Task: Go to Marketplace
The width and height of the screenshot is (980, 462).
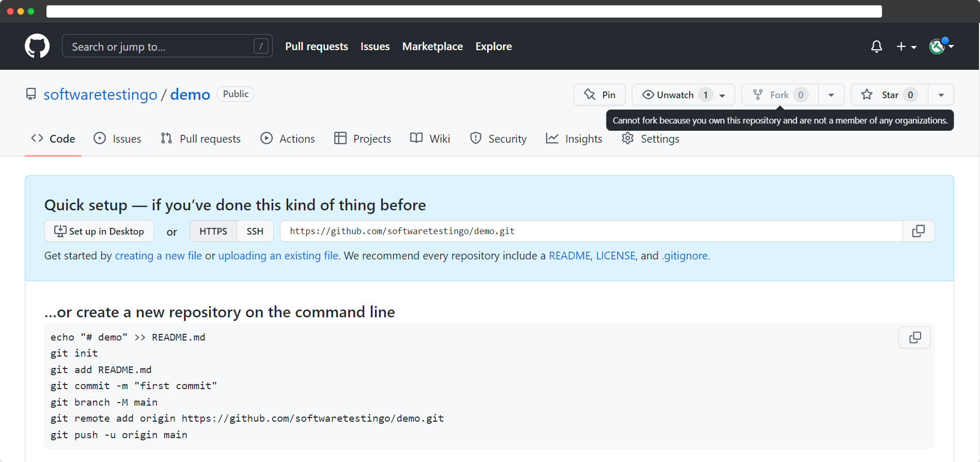Action: point(432,47)
